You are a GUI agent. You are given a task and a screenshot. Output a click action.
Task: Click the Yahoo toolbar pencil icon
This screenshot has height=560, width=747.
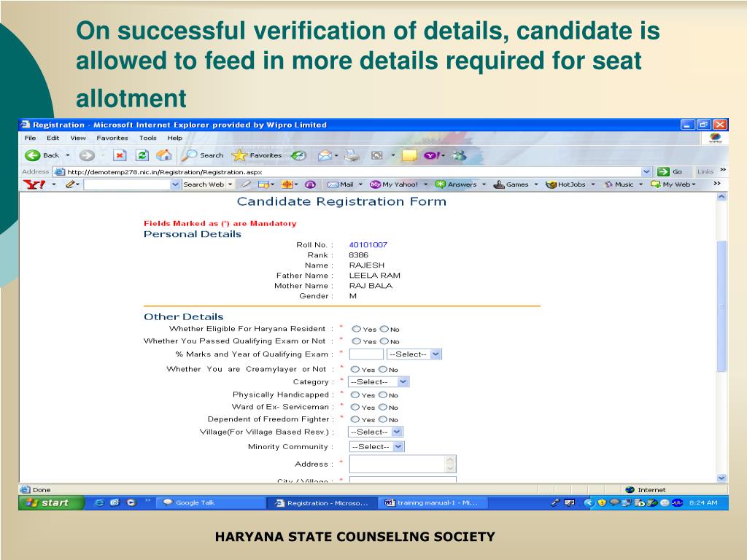point(71,184)
